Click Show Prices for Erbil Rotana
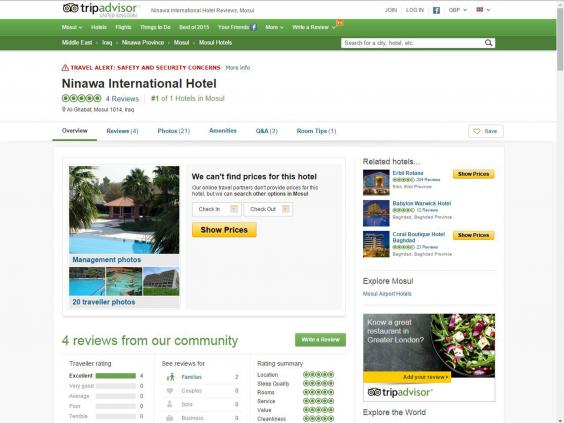Viewport: 564px width, 423px height. click(x=473, y=174)
